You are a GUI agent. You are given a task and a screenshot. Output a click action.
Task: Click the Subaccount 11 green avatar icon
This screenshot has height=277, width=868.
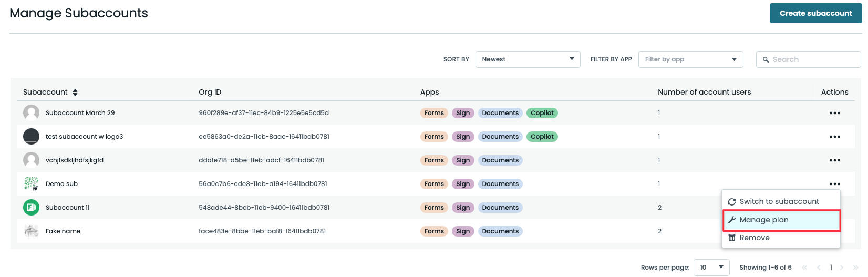[x=32, y=208]
